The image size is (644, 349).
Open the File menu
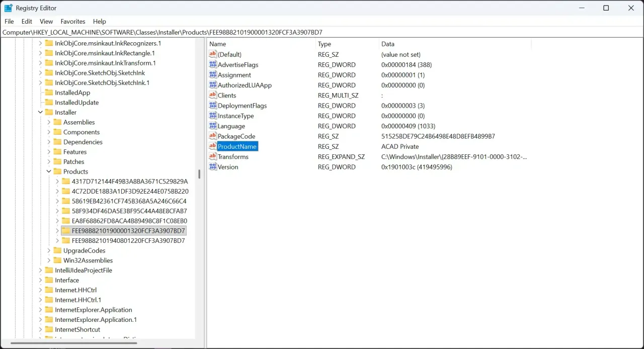pos(9,22)
